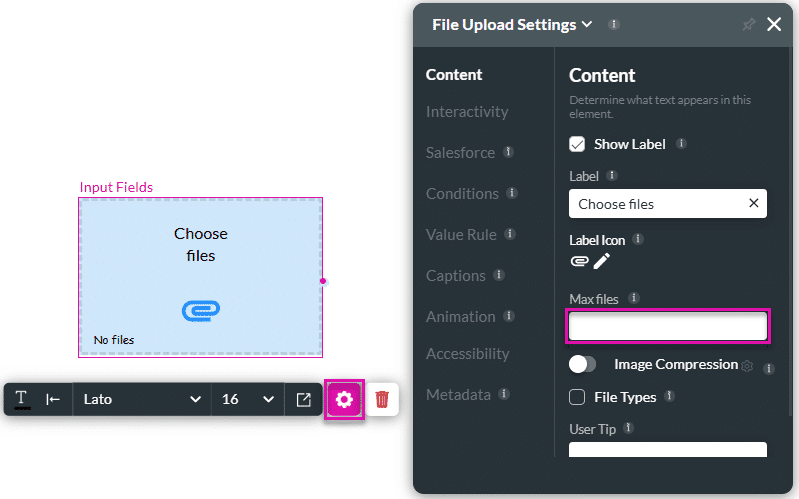Delete element using the trash icon

pos(382,400)
